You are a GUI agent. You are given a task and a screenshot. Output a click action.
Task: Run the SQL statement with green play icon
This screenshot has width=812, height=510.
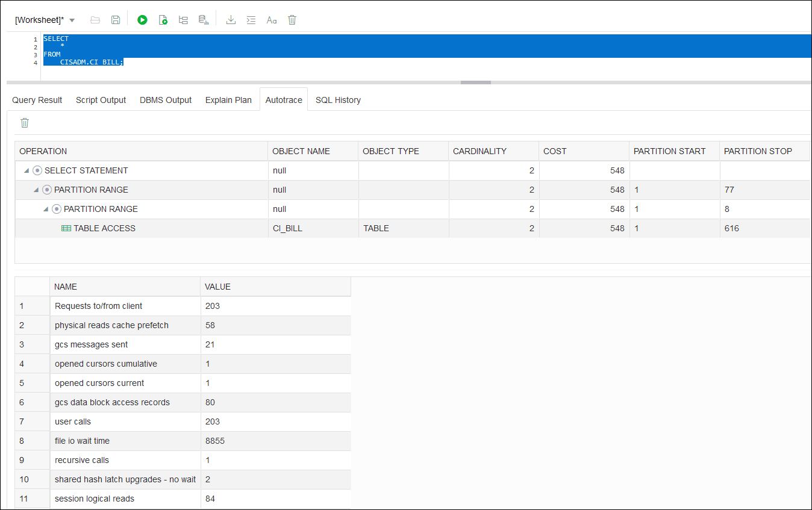142,19
